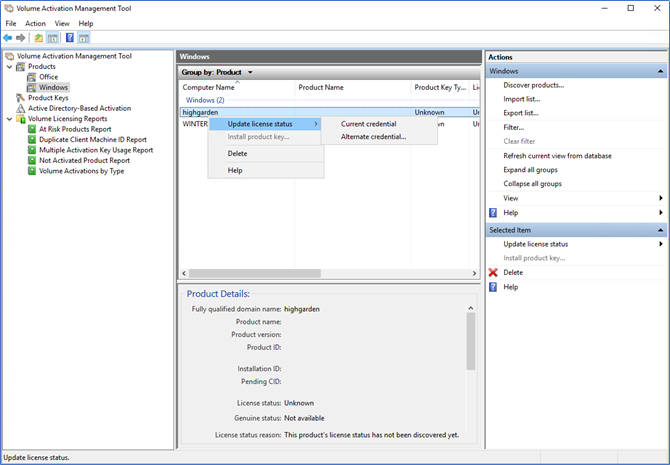
Task: Click the root Volume Activation Management Tool icon
Action: click(x=9, y=56)
